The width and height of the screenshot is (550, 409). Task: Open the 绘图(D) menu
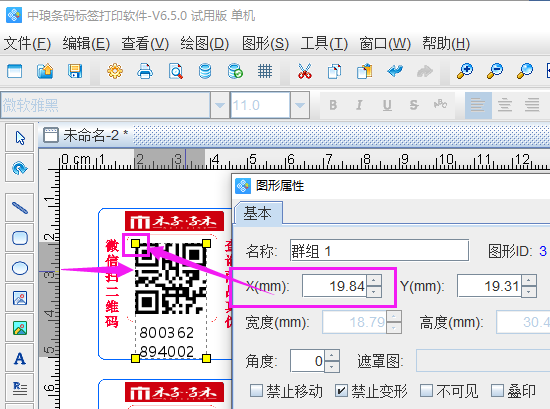(204, 43)
